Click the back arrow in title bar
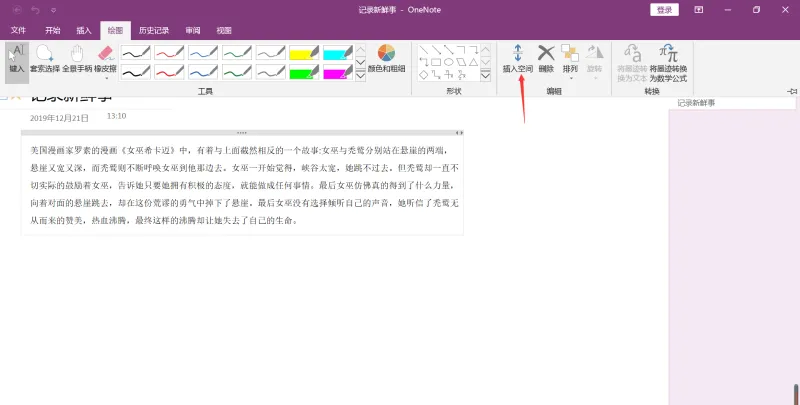The width and height of the screenshot is (800, 405). [x=17, y=10]
